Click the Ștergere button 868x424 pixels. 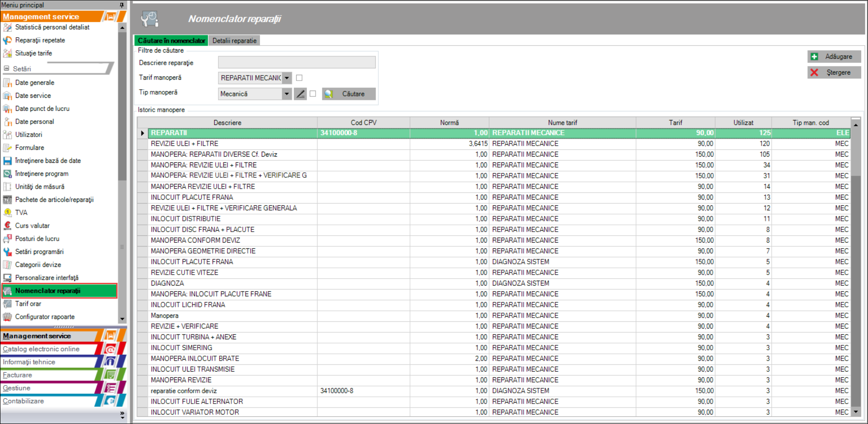(x=834, y=72)
